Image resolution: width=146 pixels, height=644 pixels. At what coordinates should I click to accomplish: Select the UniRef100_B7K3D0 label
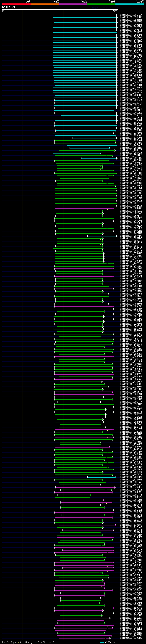tap(131, 638)
